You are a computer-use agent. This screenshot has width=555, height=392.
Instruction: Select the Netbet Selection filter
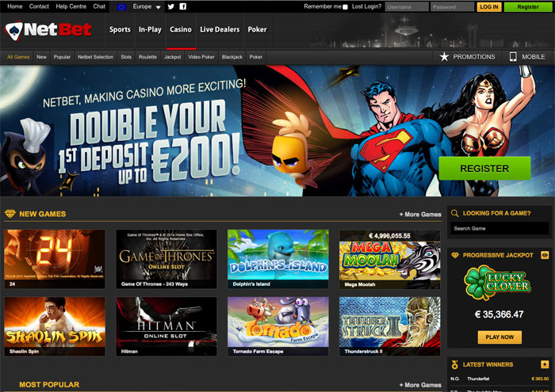(x=95, y=57)
